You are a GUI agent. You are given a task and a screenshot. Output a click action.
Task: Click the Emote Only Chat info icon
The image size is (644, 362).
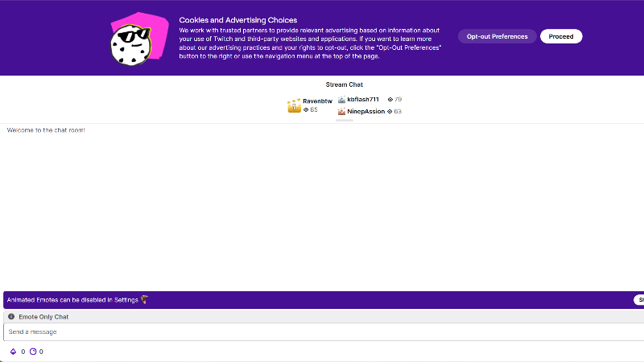coord(11,316)
